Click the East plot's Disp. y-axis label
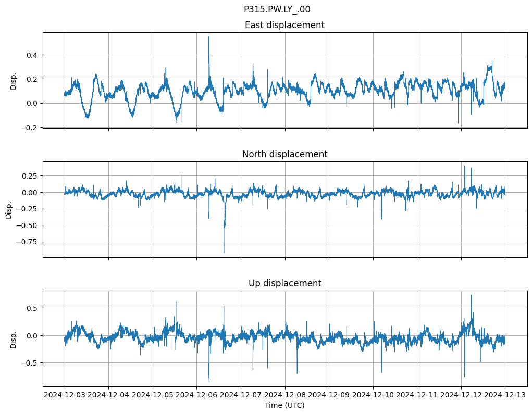This screenshot has width=532, height=414. 14,81
